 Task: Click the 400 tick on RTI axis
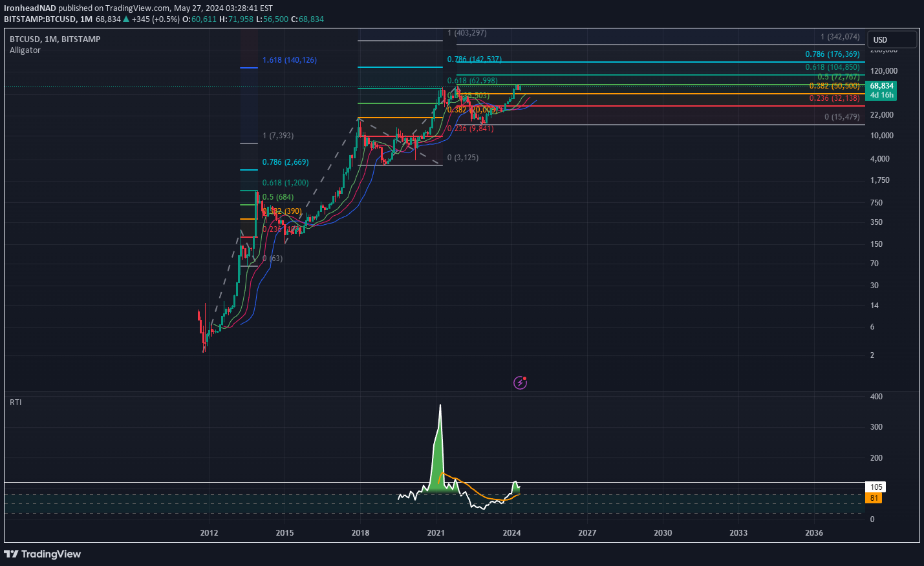point(876,396)
